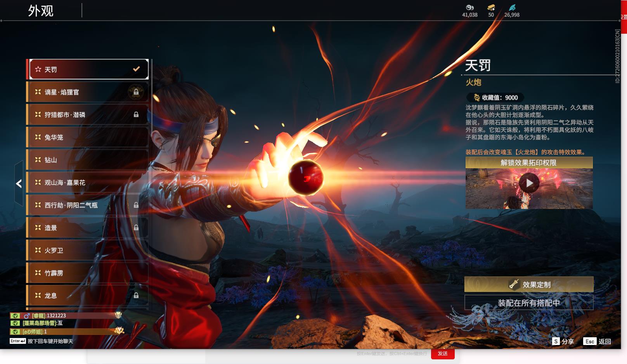Click the 火炮 weapon type label

473,82
